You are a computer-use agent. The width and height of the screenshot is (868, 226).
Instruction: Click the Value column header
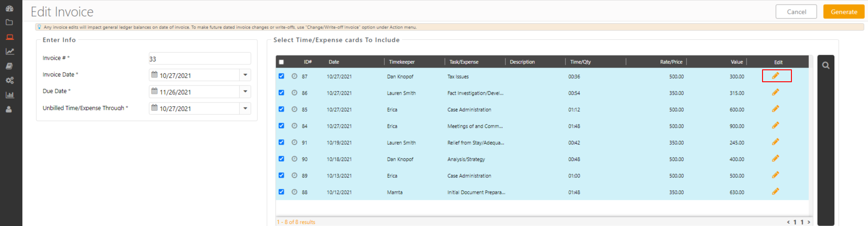pyautogui.click(x=736, y=62)
